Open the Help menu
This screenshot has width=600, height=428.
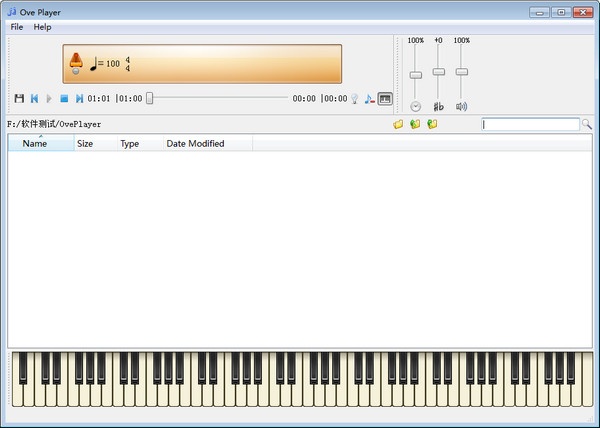[x=42, y=27]
